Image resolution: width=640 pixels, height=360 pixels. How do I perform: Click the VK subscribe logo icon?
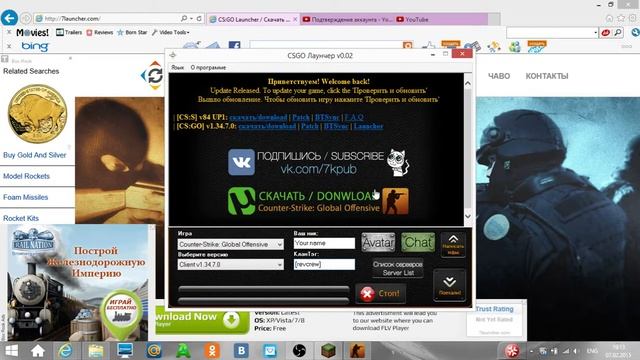click(241, 162)
